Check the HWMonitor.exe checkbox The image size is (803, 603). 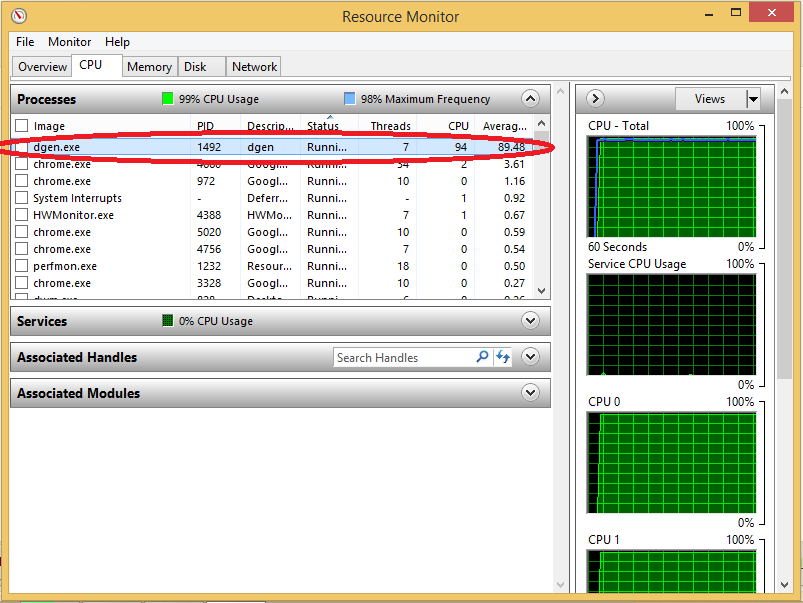[22, 215]
